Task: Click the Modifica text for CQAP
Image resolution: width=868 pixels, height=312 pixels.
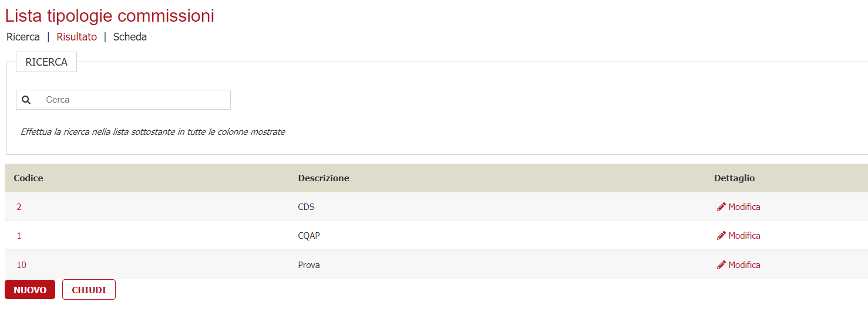Action: pos(744,236)
